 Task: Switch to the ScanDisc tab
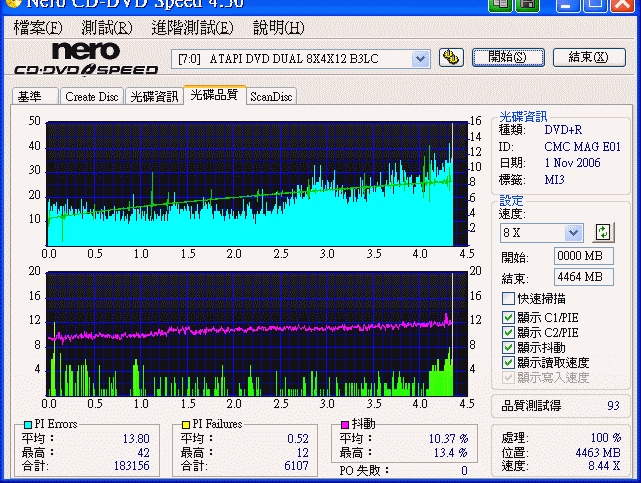(271, 96)
